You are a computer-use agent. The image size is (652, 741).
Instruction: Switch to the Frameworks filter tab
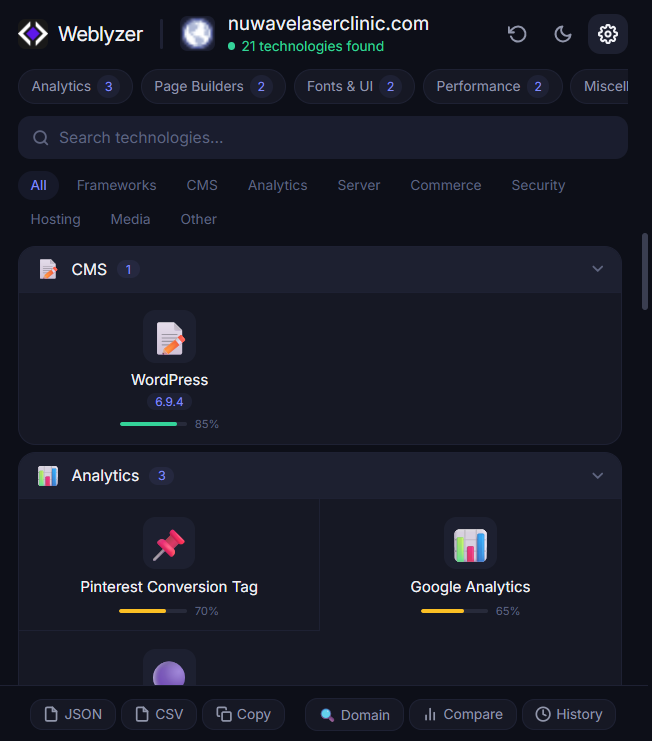point(116,185)
